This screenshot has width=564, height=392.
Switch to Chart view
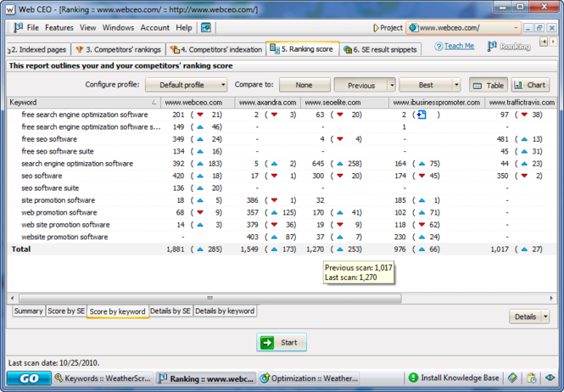[530, 86]
